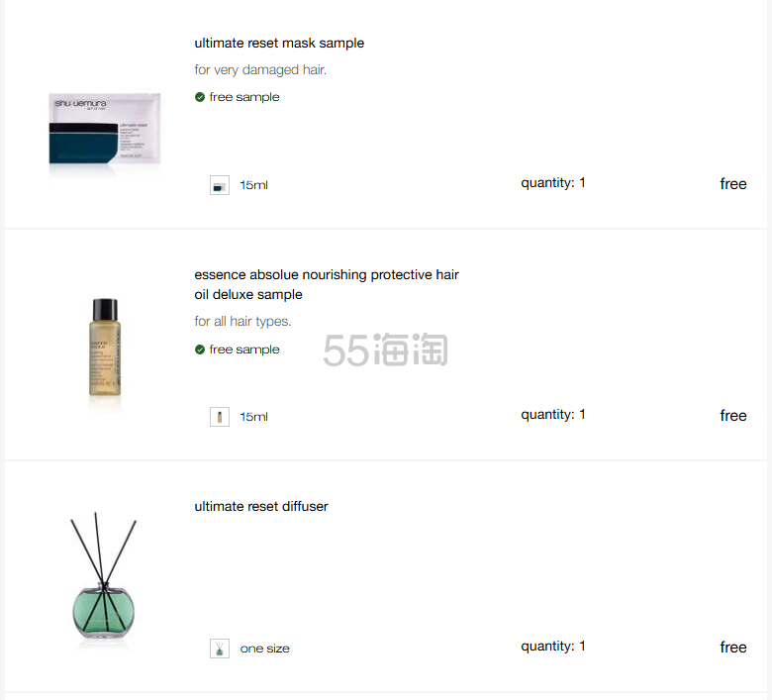Screen dimensions: 772x700
Task: Click the "for very damaged hair." description
Action: [x=260, y=70]
